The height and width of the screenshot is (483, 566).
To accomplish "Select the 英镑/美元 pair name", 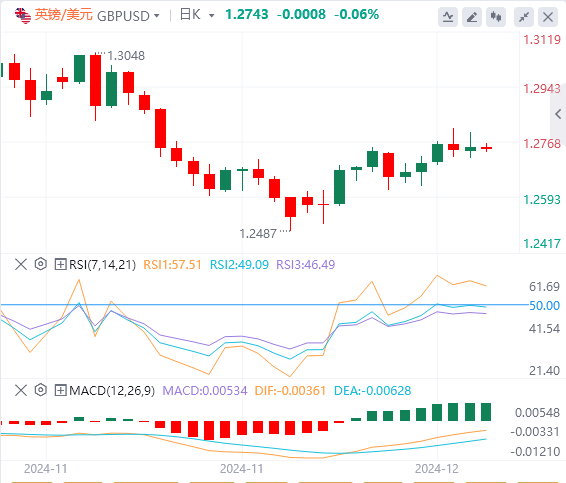I will (x=64, y=15).
